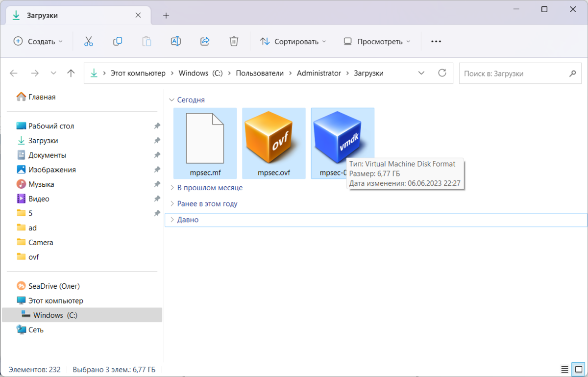Paste from the clipboard

pos(147,41)
